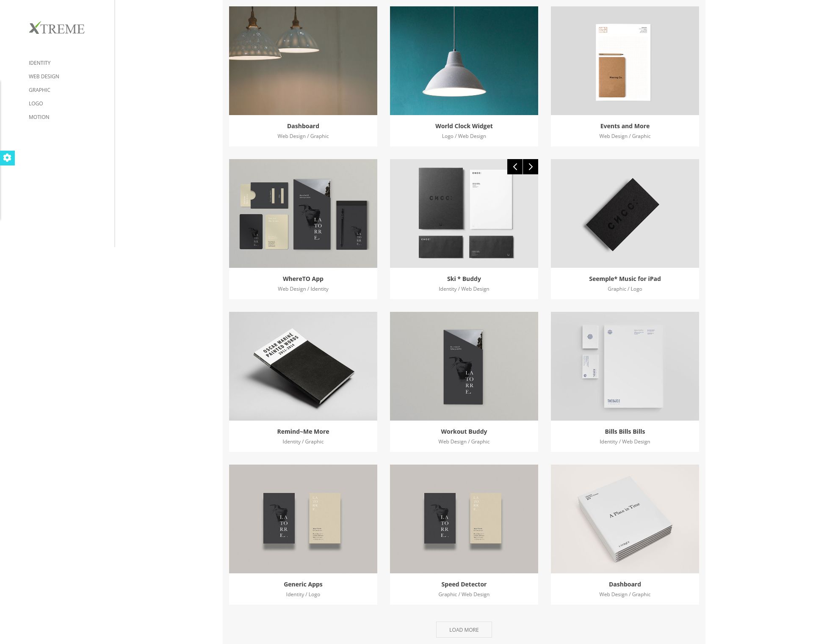Image resolution: width=813 pixels, height=644 pixels.
Task: Open the Speed Detector project title
Action: pos(464,584)
